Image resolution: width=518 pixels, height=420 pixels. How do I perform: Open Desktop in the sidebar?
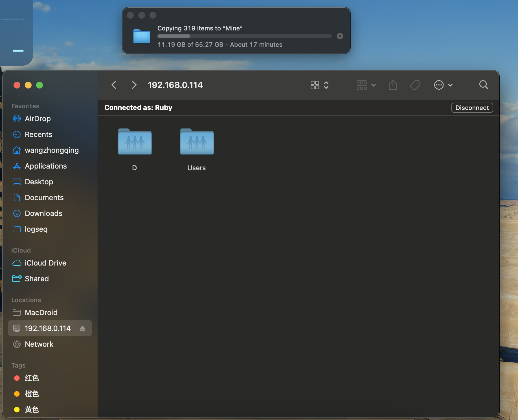click(50, 182)
